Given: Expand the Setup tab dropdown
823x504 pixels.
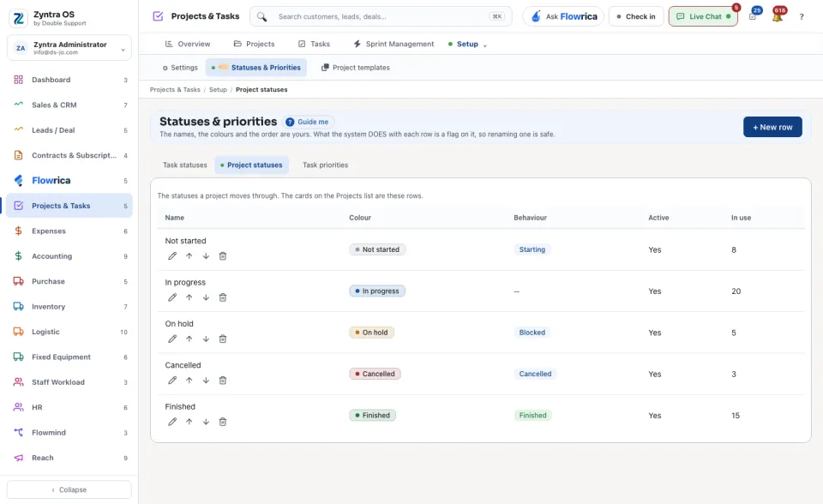Looking at the screenshot, I should (x=485, y=45).
